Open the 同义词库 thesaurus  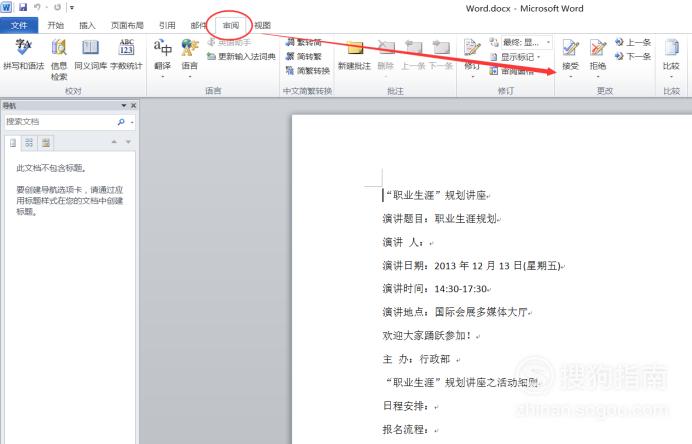coord(90,55)
